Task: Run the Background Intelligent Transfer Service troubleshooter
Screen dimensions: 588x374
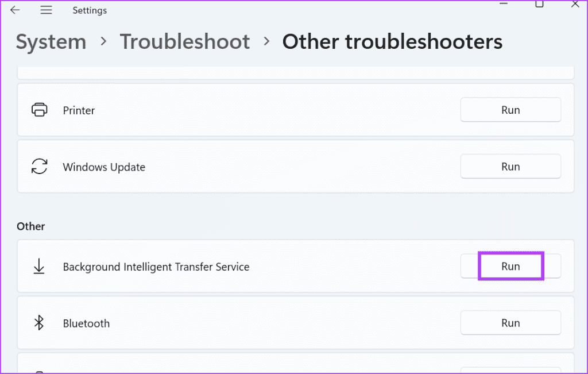Action: 510,267
